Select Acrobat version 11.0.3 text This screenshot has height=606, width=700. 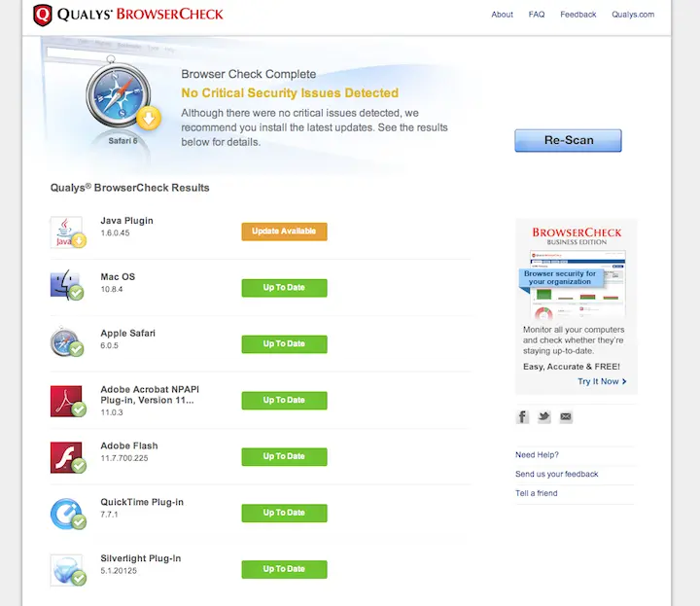[112, 412]
